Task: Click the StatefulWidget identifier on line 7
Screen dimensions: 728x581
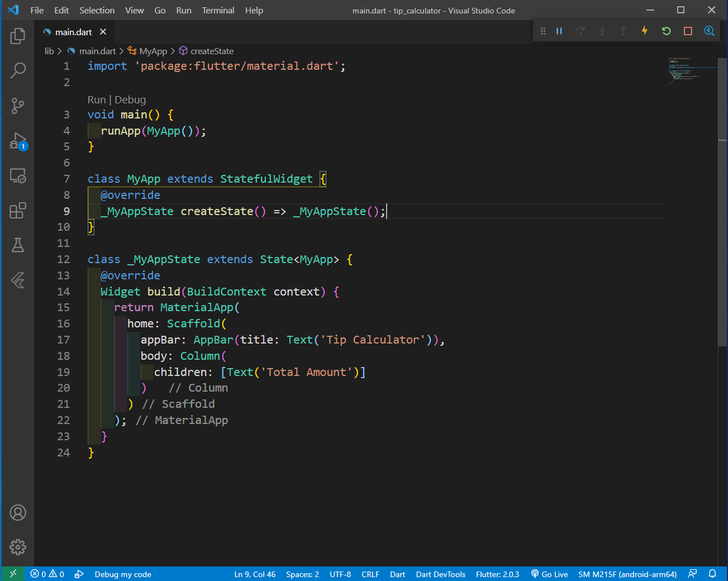Action: tap(266, 179)
